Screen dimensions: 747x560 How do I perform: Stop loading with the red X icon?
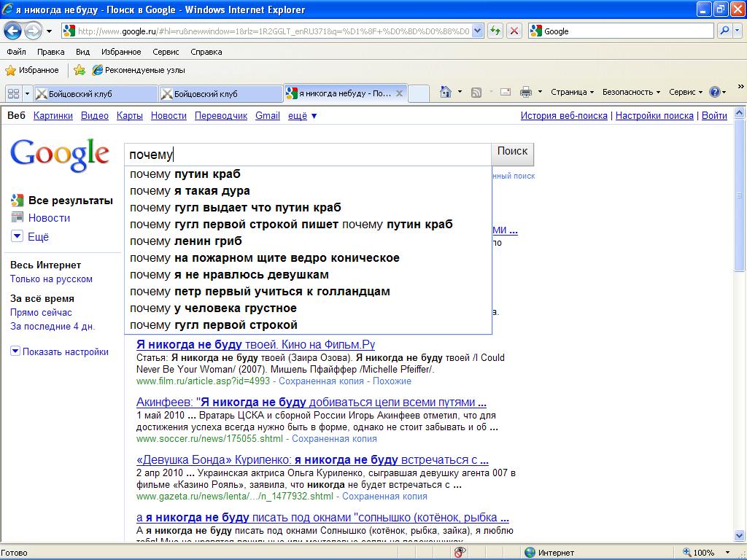(514, 31)
